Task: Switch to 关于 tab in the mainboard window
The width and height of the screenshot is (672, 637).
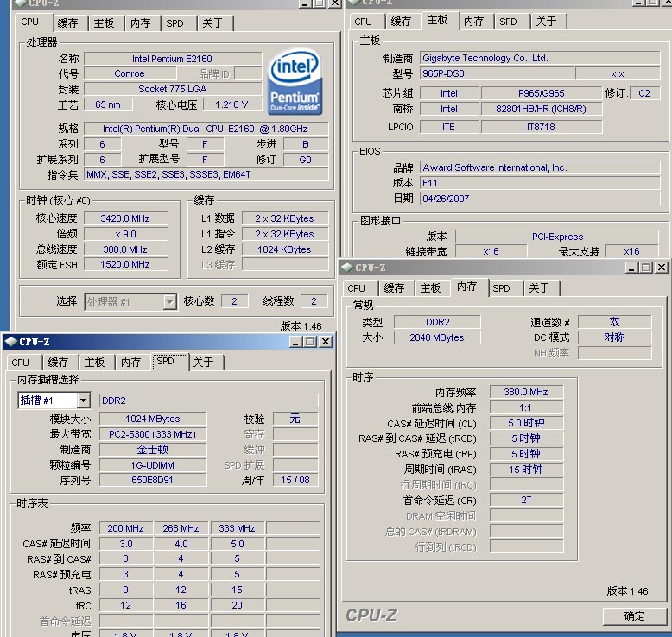Action: tap(547, 22)
